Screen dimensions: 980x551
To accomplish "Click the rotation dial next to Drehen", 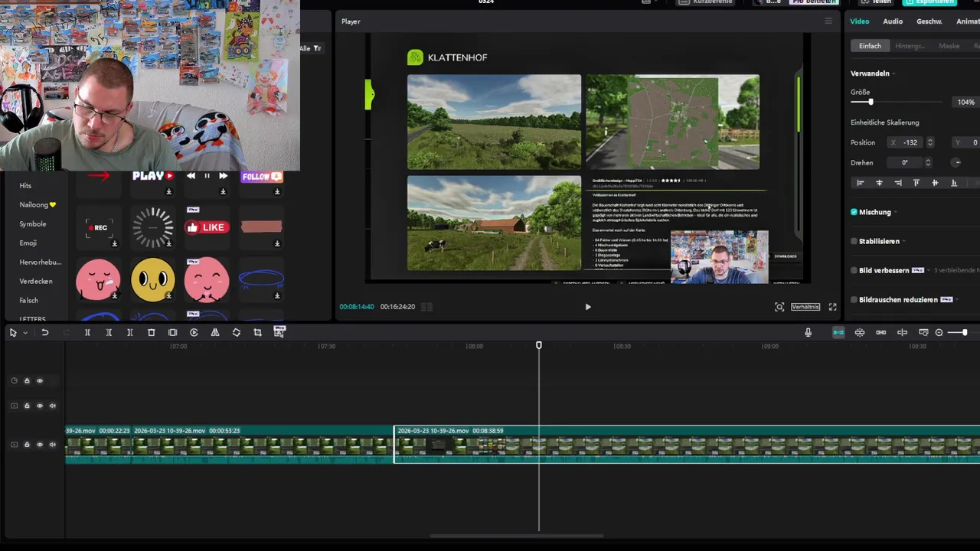I will [956, 162].
